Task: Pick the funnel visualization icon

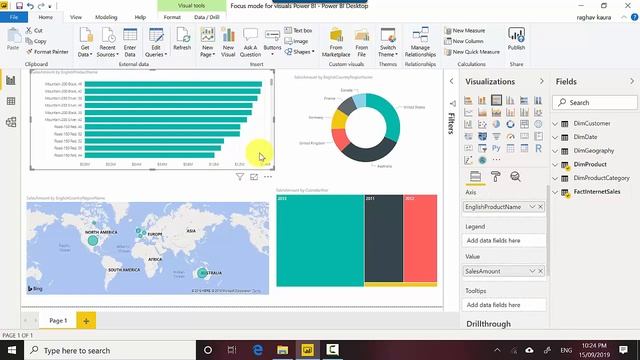Action: point(496,136)
